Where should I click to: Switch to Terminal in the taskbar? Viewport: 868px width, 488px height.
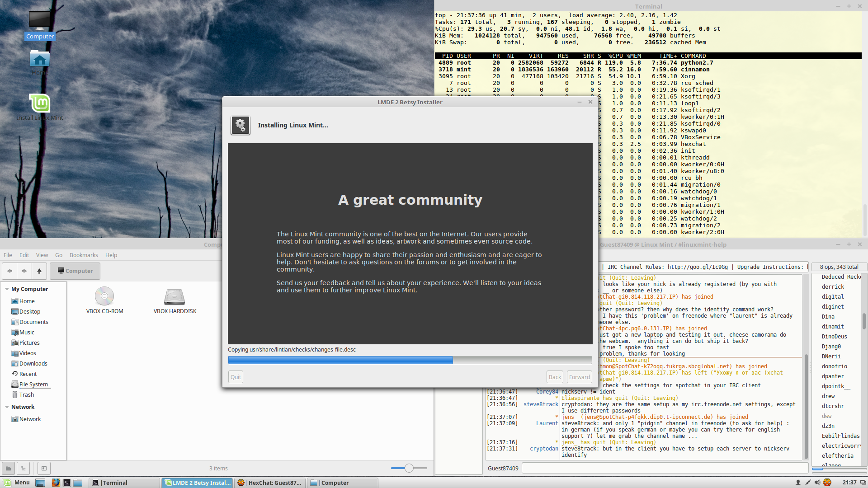(x=124, y=483)
